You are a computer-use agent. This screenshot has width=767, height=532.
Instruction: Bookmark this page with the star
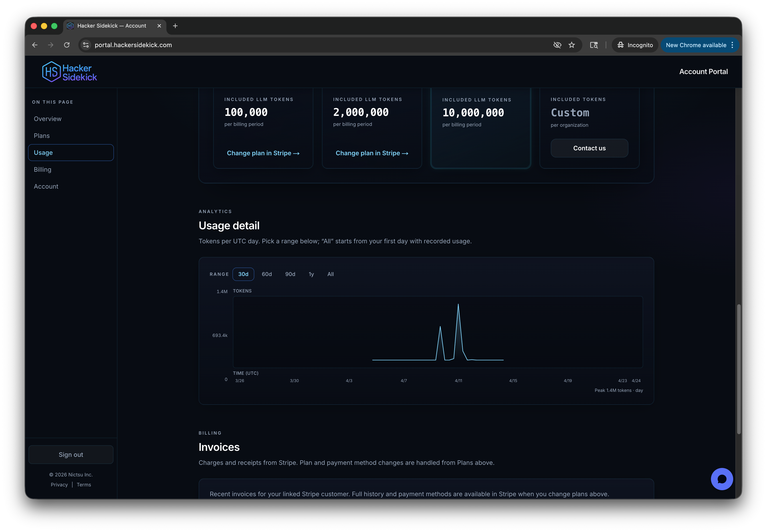coord(572,45)
